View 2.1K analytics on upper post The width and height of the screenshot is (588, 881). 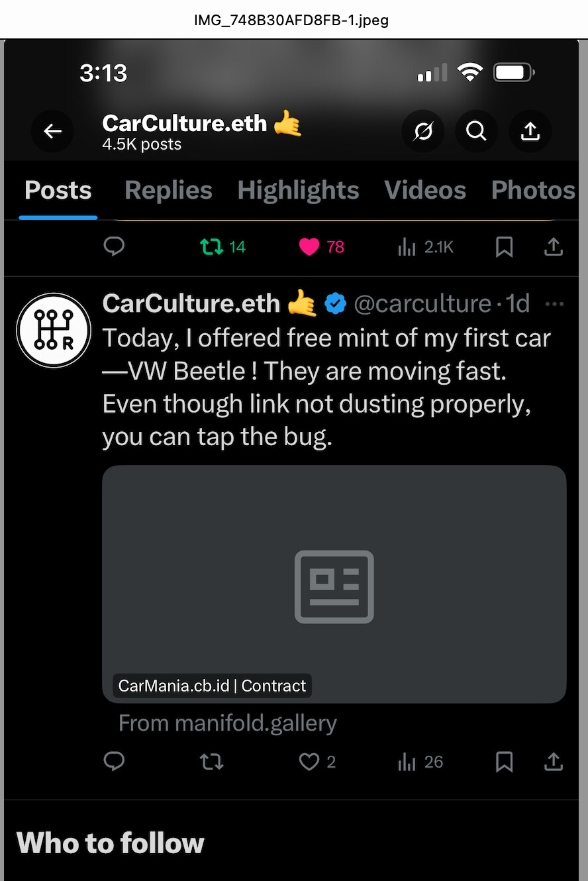pyautogui.click(x=426, y=247)
